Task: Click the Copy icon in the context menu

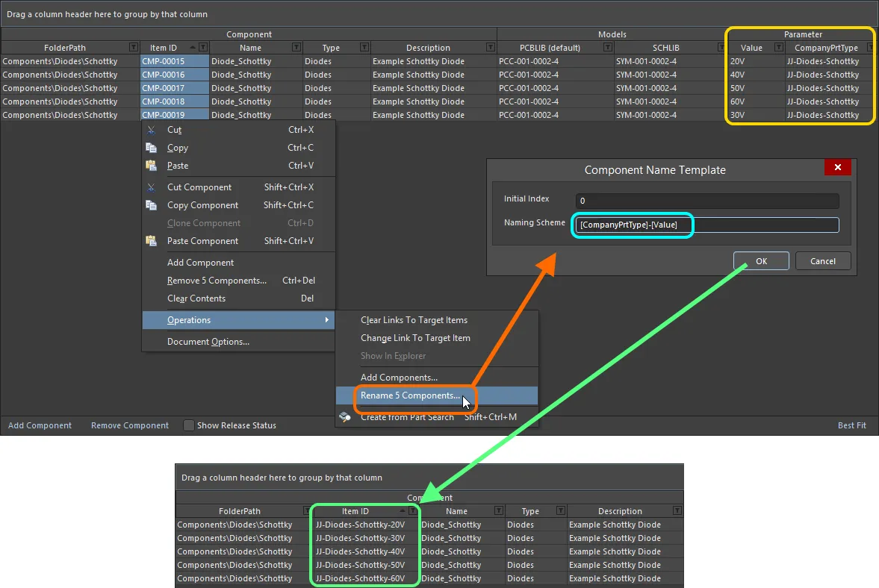Action: (151, 148)
